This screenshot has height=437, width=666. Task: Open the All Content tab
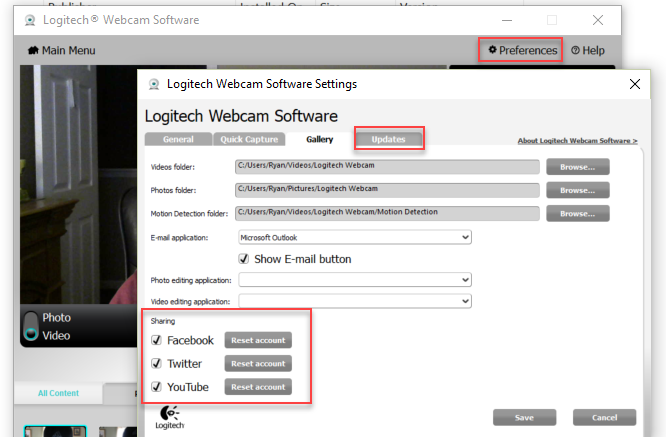59,393
